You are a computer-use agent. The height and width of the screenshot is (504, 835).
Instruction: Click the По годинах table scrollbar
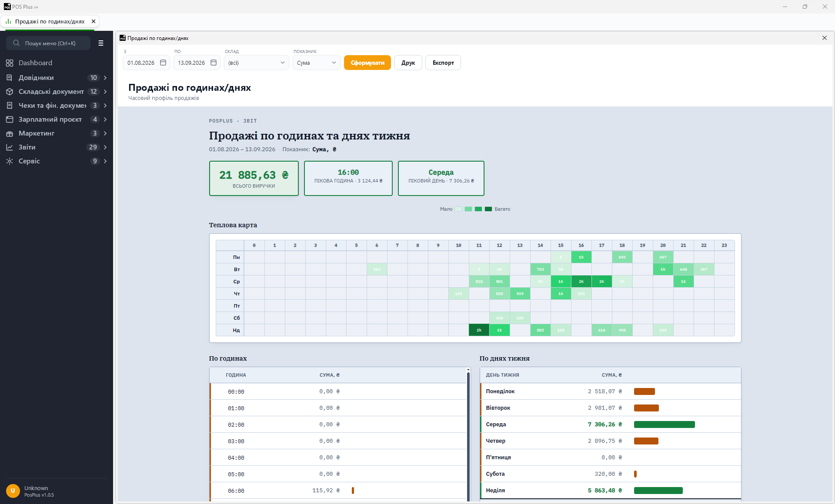pos(468,434)
